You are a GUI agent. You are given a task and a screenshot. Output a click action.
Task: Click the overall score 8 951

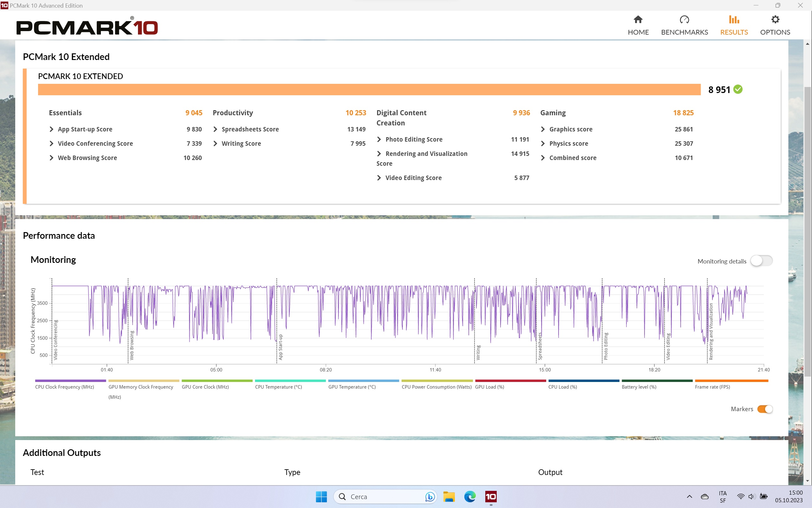[719, 90]
